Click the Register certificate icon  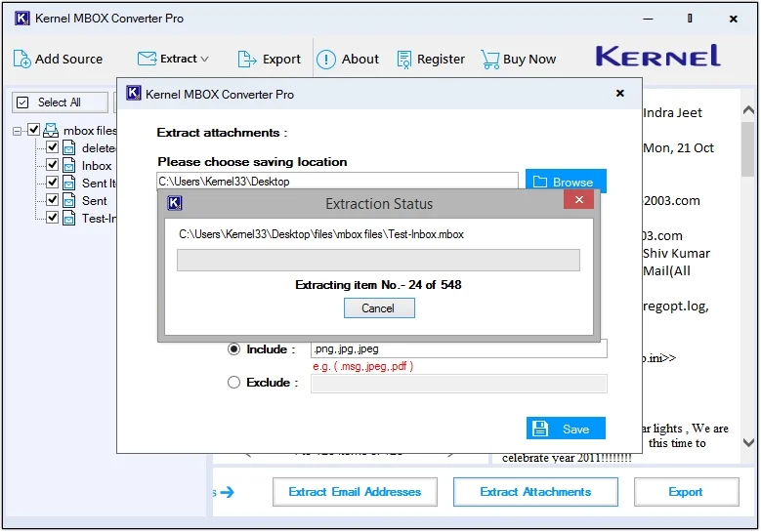pyautogui.click(x=403, y=60)
